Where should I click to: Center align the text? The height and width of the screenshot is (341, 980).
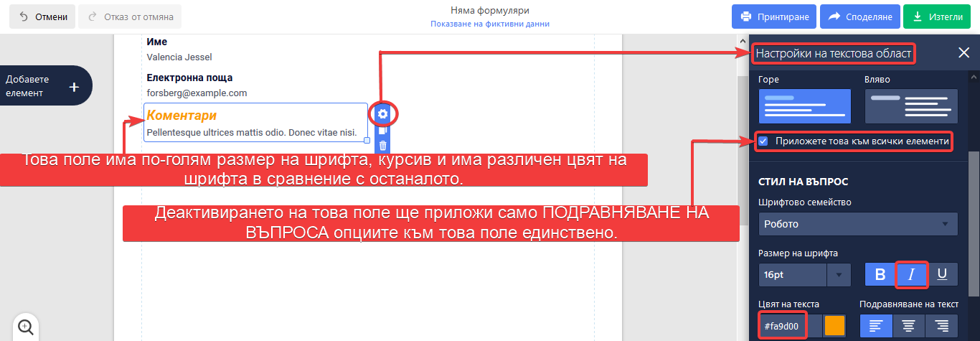pos(909,326)
